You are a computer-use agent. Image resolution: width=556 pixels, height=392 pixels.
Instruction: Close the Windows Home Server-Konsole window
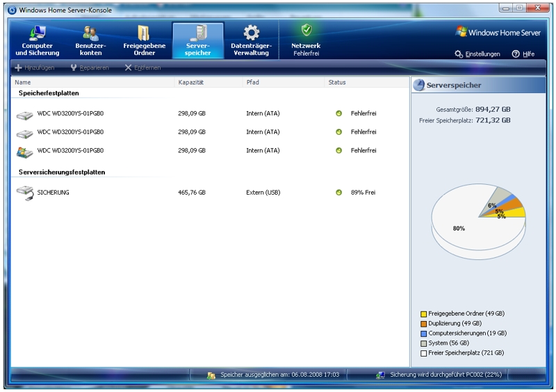(x=538, y=8)
